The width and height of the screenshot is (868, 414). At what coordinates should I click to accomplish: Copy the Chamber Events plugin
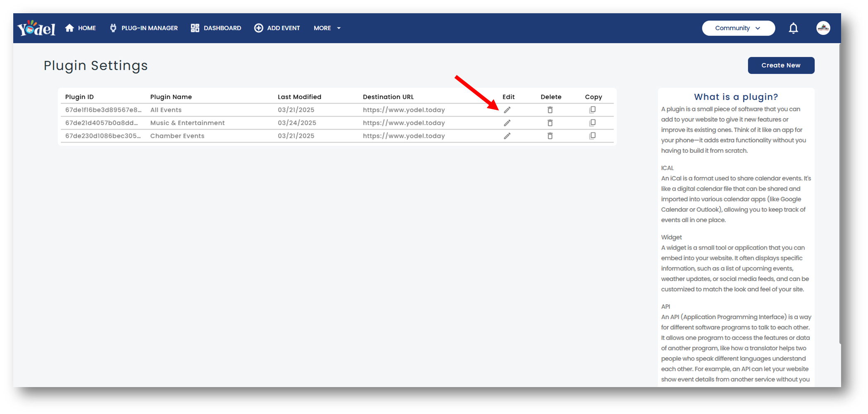(593, 135)
